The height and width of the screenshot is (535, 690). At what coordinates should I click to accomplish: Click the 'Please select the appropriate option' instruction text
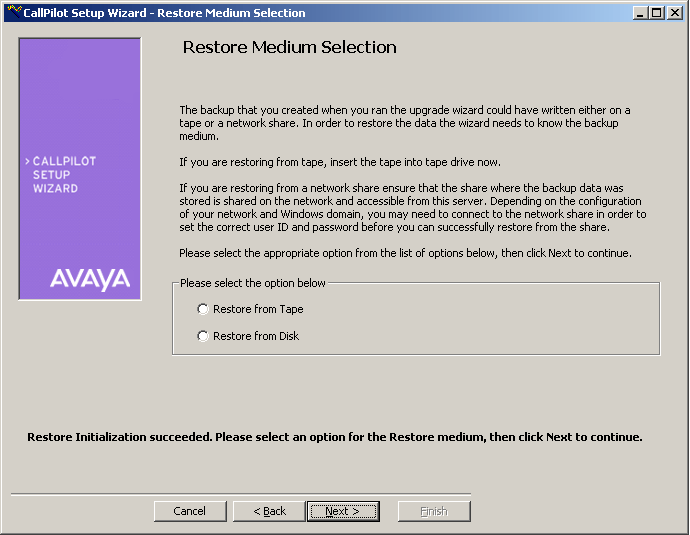tap(405, 253)
